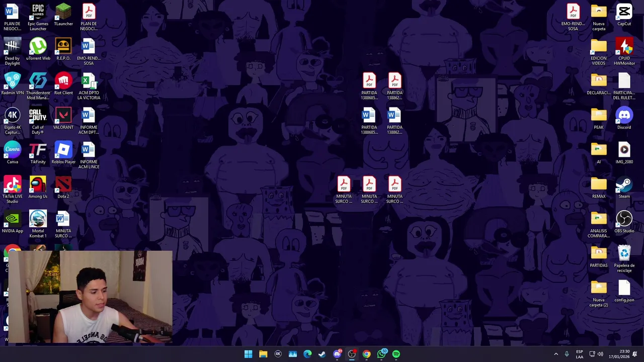Screen dimensions: 644x362
Task: Open VALORANT desktop shortcut
Action: tap(63, 119)
